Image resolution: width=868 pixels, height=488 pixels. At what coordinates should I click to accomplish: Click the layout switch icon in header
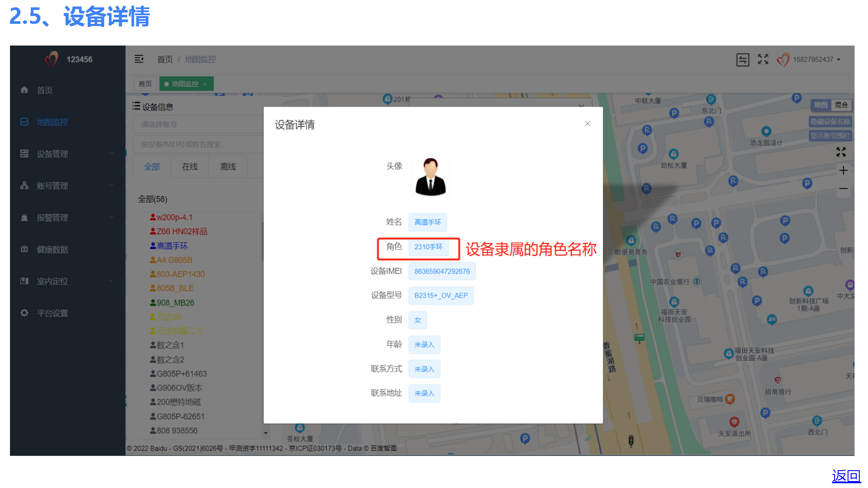743,59
